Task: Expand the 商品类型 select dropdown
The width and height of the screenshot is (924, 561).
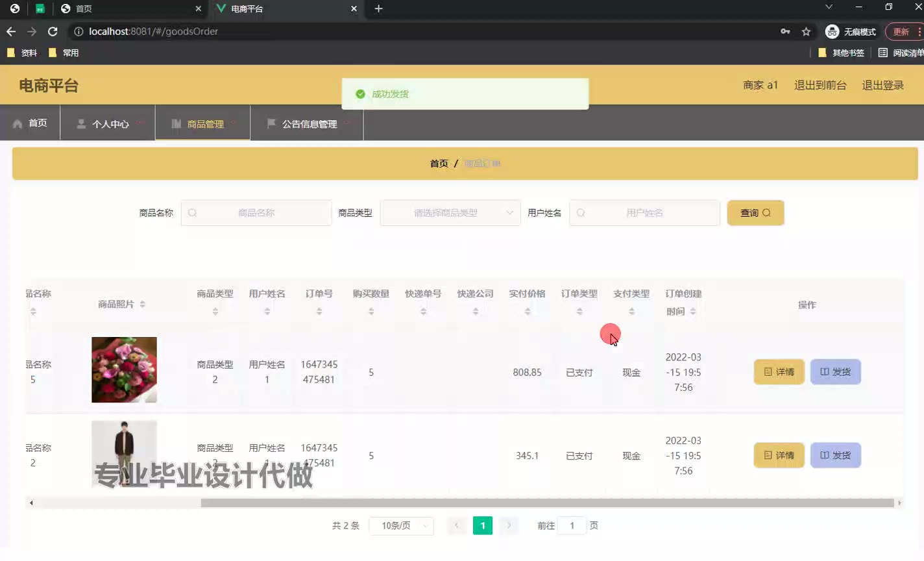Action: coord(450,213)
